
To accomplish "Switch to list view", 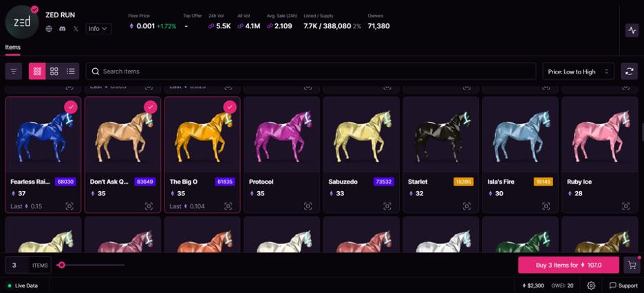I will pos(71,72).
